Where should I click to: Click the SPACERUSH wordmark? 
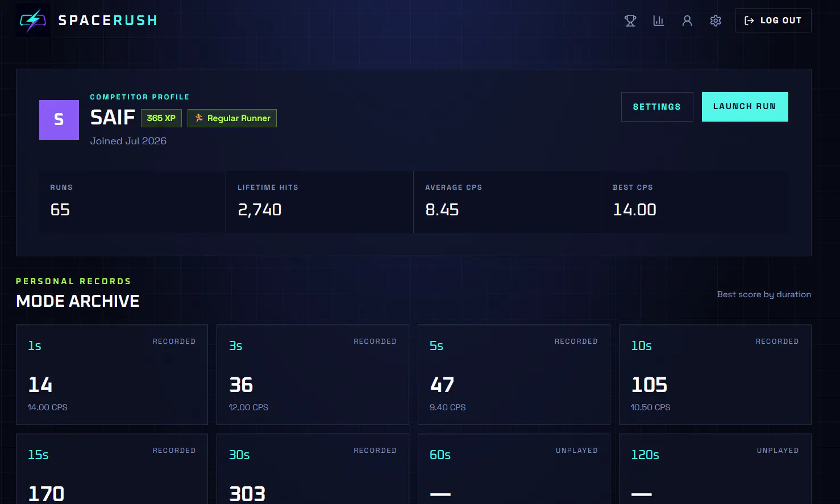coord(108,20)
